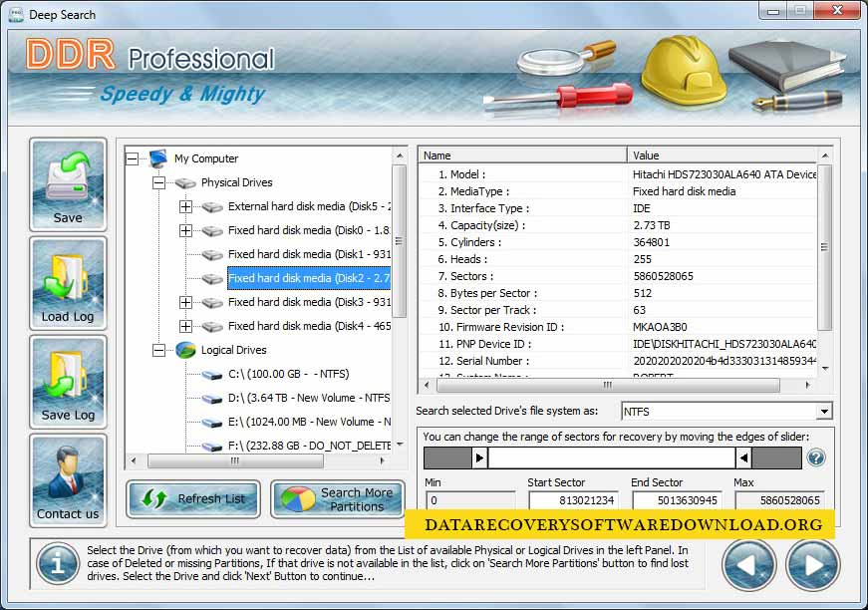Click the drive tree scroll down arrow

coord(400,445)
